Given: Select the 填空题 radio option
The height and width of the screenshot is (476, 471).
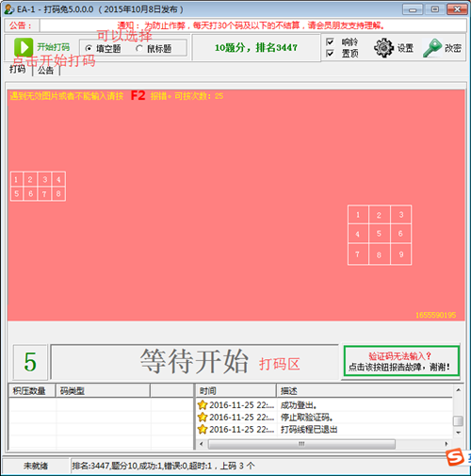Looking at the screenshot, I should pyautogui.click(x=89, y=49).
